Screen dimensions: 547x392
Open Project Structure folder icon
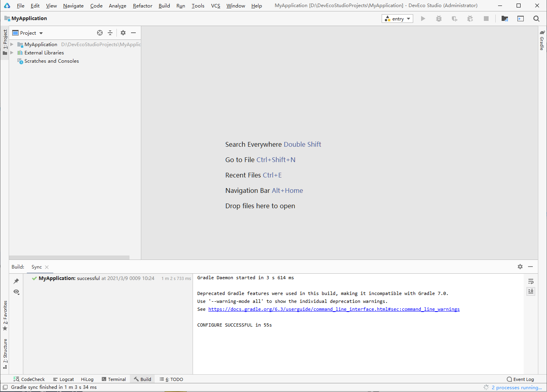pyautogui.click(x=504, y=19)
